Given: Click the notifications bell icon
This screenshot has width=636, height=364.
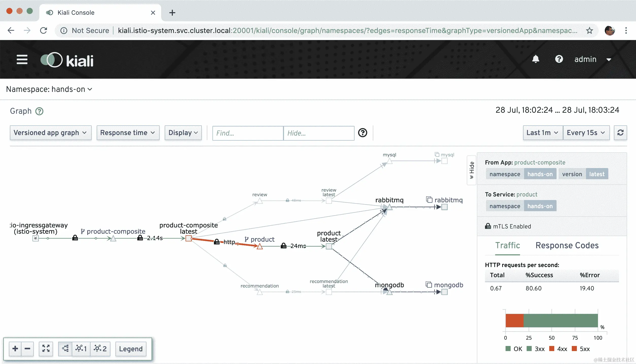Looking at the screenshot, I should [x=535, y=59].
